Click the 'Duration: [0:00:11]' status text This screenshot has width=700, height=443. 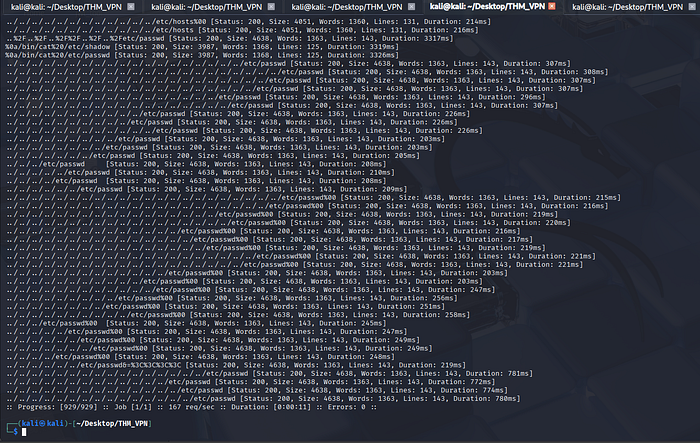tap(271, 407)
